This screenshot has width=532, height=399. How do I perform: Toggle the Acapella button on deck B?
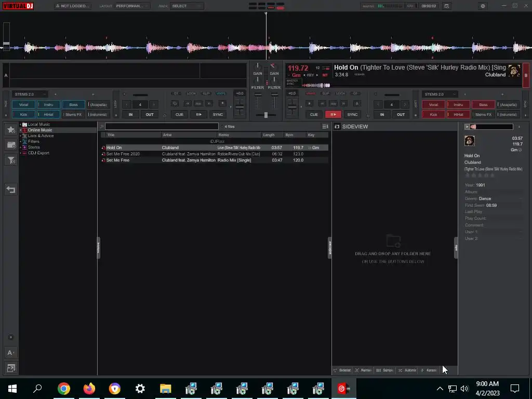508,104
